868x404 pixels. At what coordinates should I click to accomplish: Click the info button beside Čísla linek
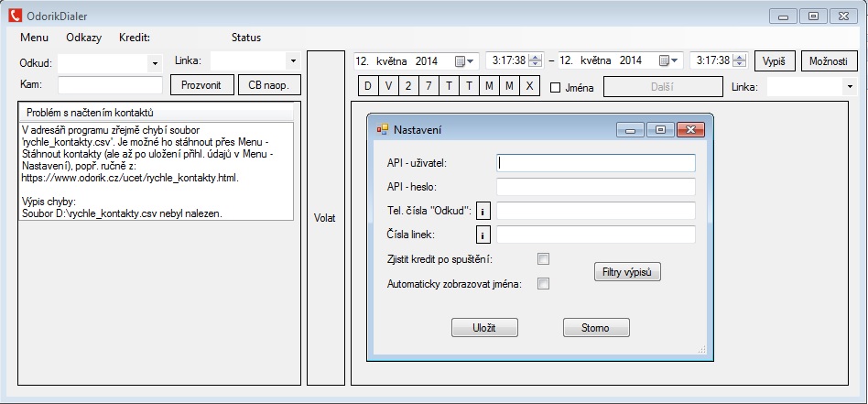483,235
